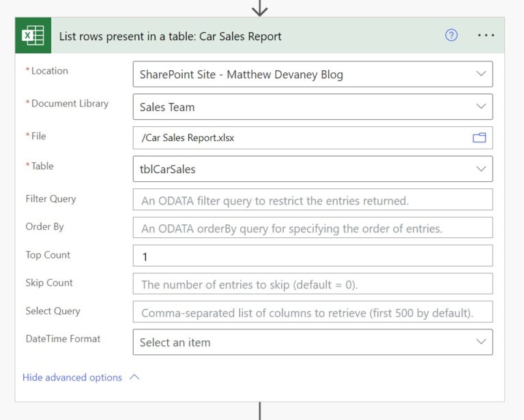Click the folder picker icon in File field
Viewport: 524px width, 420px height.
(479, 138)
